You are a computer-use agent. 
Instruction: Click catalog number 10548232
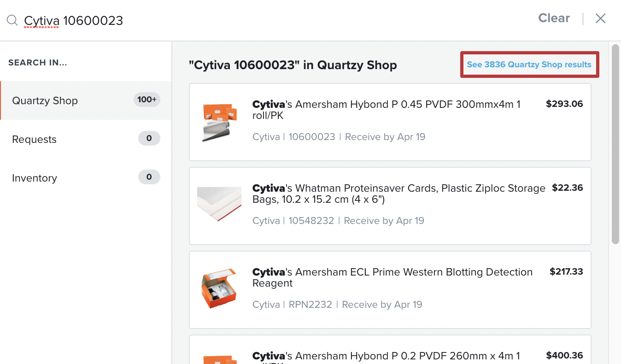click(x=311, y=221)
